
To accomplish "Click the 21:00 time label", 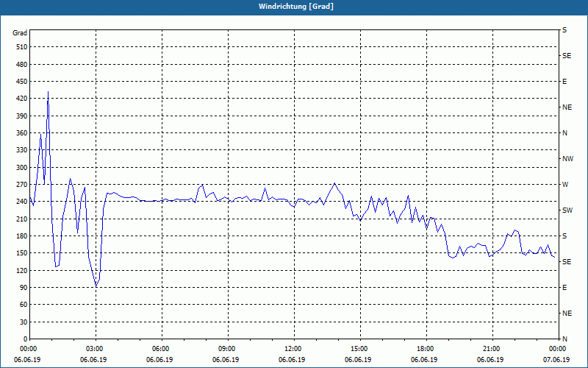I will [492, 349].
